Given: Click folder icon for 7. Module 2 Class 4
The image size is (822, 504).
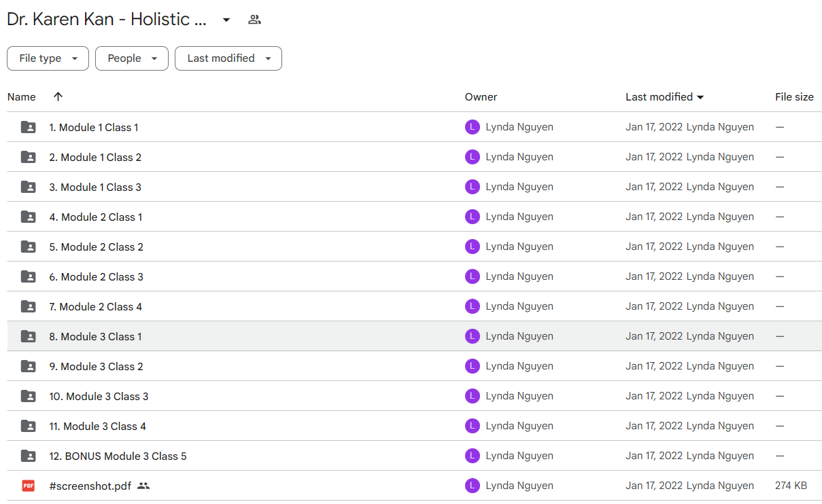Looking at the screenshot, I should (x=28, y=306).
